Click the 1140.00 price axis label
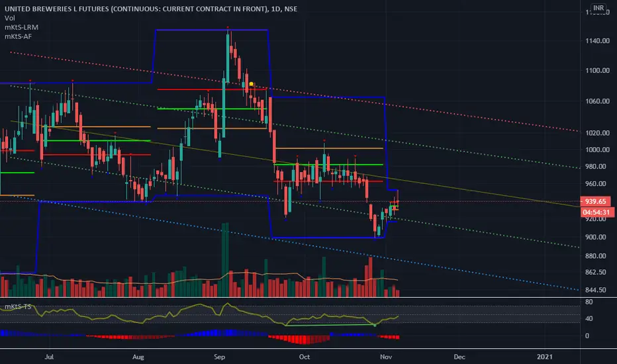This screenshot has width=617, height=364. click(x=597, y=40)
